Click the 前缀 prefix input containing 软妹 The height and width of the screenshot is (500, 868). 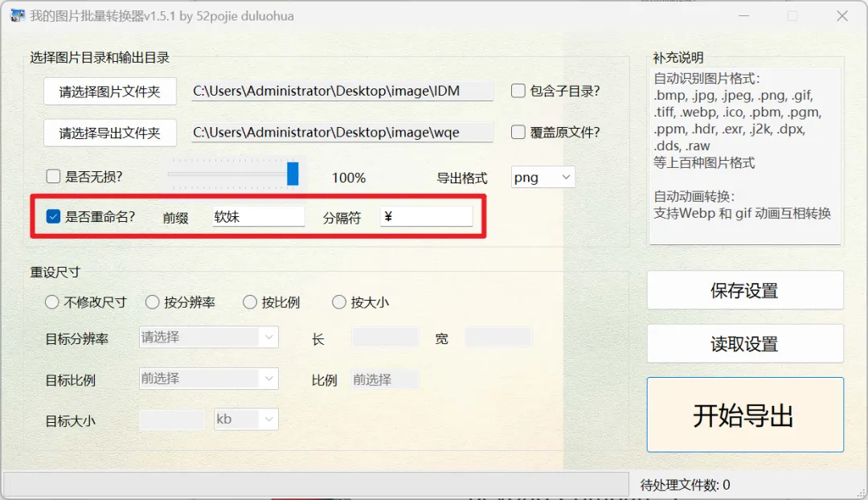click(x=257, y=215)
